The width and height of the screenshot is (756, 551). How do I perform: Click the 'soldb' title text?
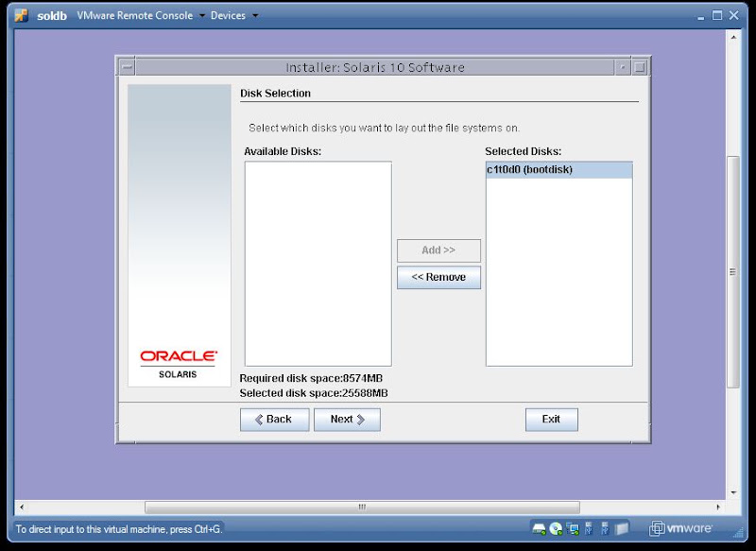52,15
